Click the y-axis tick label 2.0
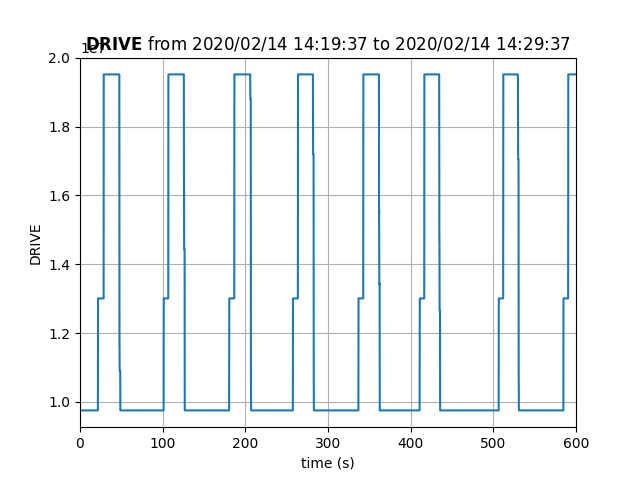Screen dimensions: 640x480 [59, 59]
